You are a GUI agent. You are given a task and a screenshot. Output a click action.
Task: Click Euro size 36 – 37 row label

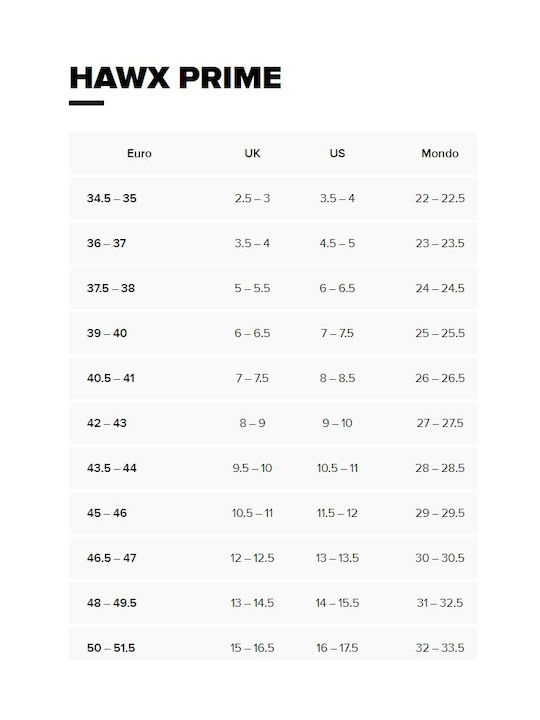pos(107,243)
